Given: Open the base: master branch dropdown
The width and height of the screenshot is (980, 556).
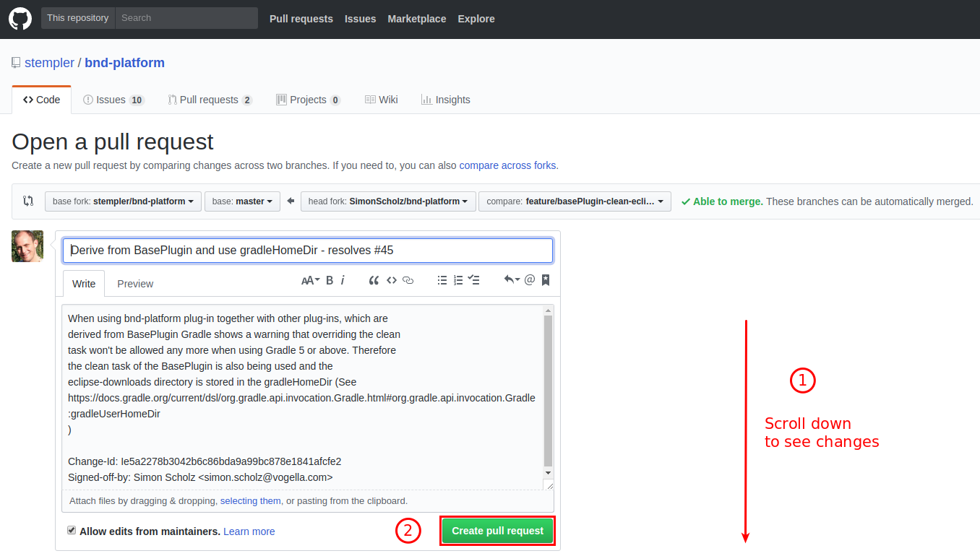Looking at the screenshot, I should tap(242, 201).
